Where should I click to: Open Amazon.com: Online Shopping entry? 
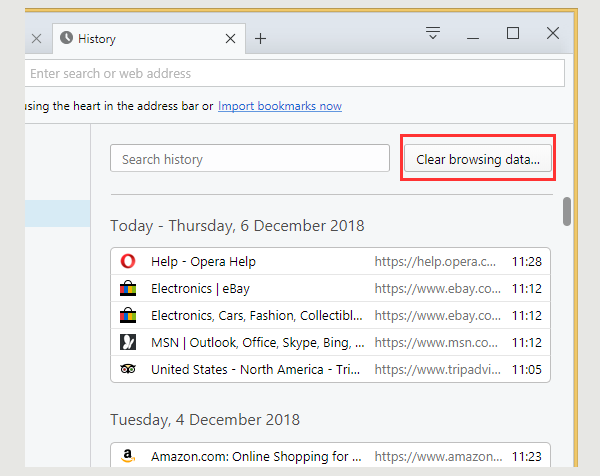(331, 455)
